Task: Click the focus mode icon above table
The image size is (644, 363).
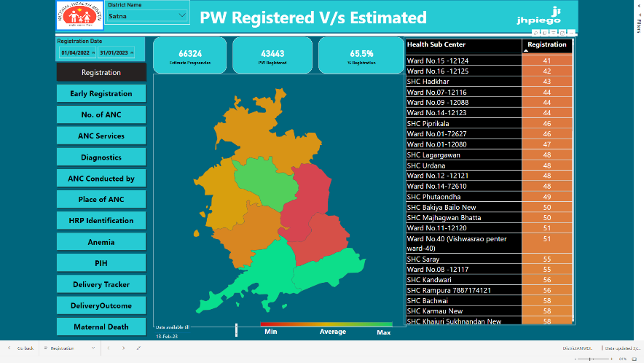Action: (563, 33)
